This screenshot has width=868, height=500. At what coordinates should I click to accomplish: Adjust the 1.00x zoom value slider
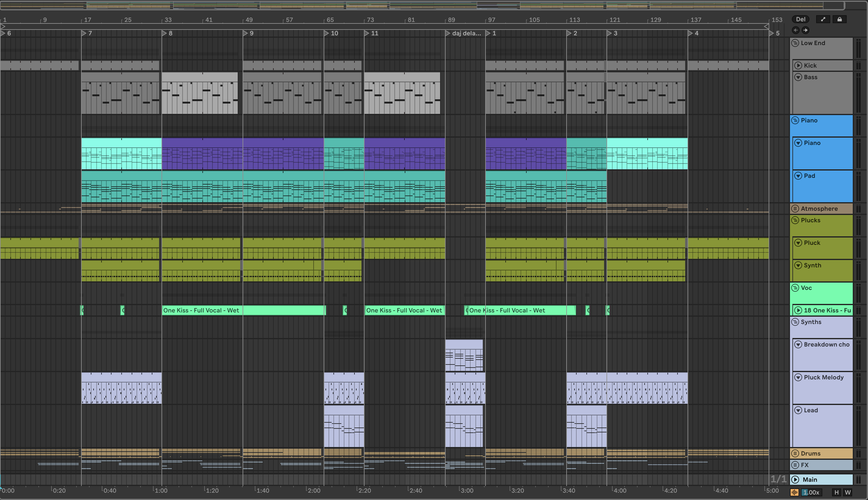[811, 492]
